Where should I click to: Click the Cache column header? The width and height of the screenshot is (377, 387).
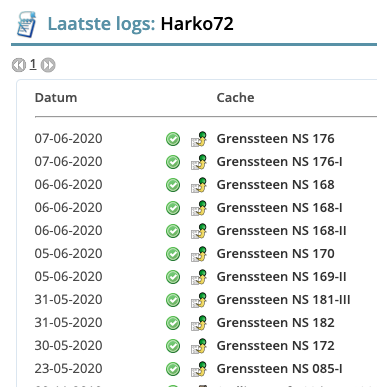coord(235,98)
